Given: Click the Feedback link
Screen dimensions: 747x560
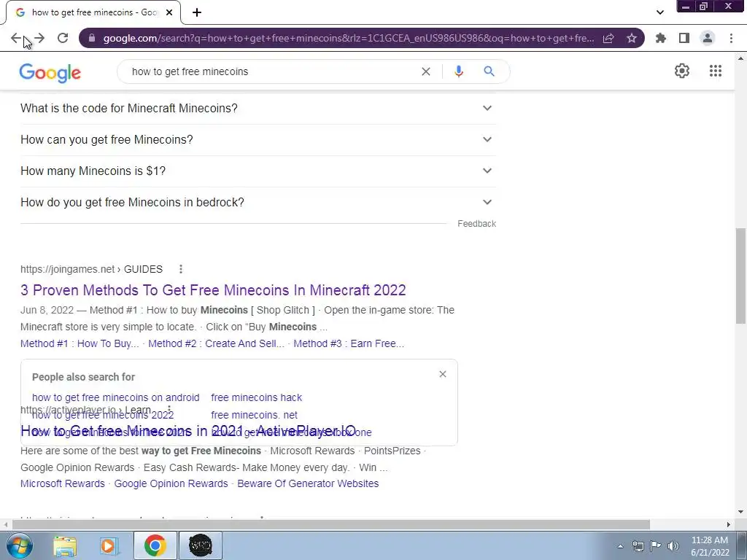Looking at the screenshot, I should 476,224.
